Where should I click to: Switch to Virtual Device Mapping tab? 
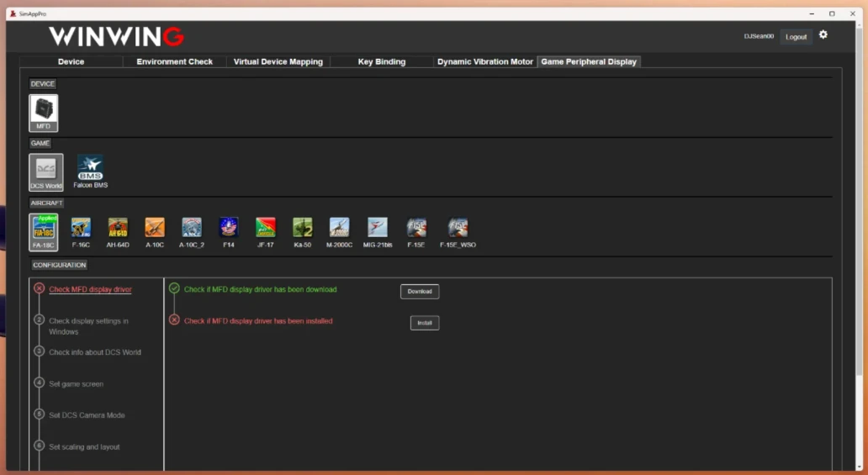(278, 61)
